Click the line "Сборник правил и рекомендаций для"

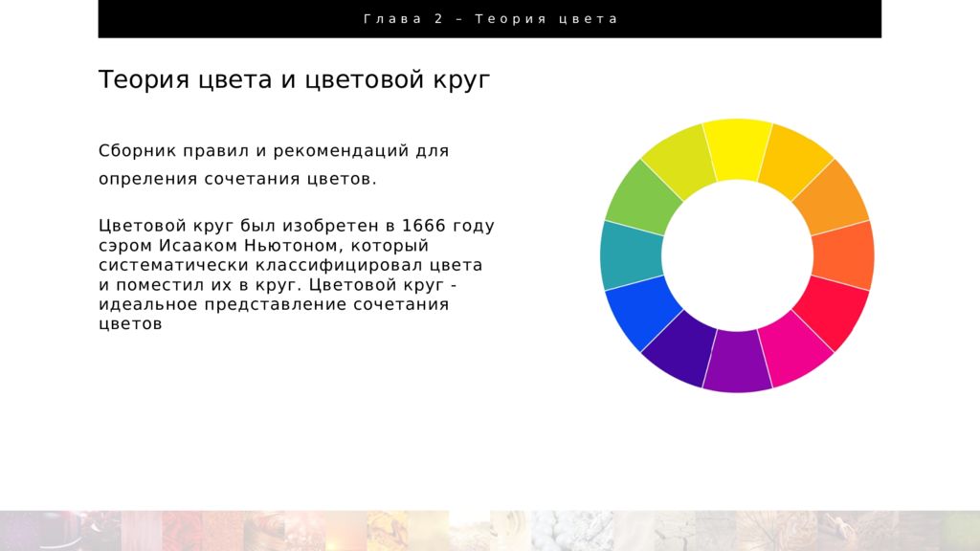pos(274,151)
